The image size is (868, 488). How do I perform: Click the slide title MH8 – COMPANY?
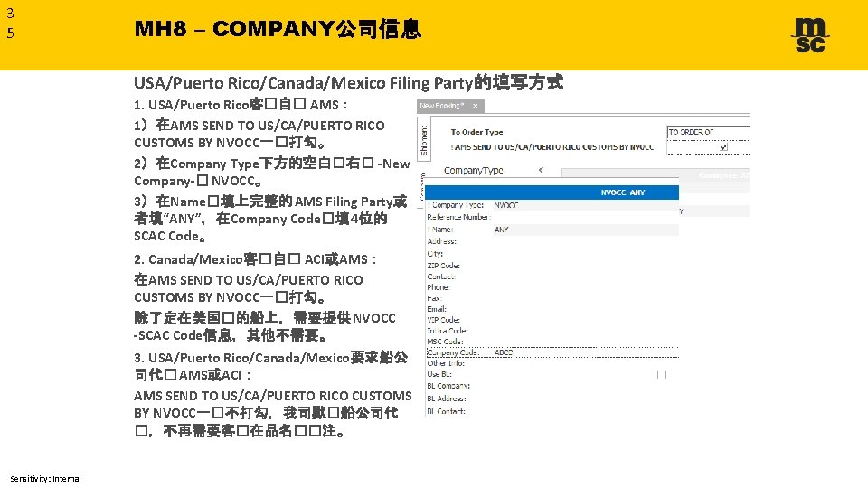click(278, 29)
